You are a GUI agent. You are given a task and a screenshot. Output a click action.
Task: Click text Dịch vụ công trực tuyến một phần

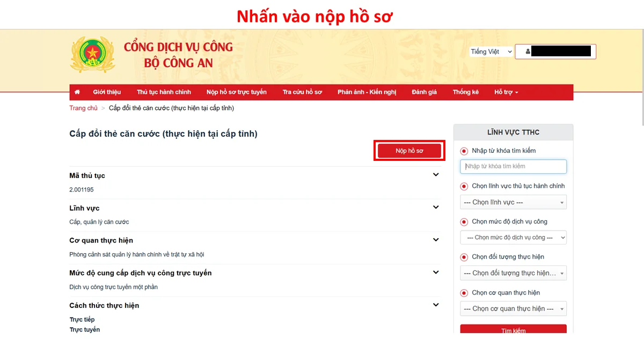pos(113,287)
